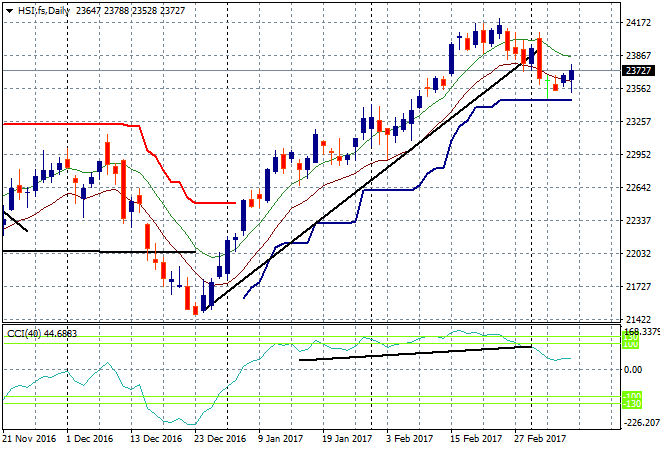The image size is (660, 450).
Task: Click the 19 Jan 2017 date label
Action: click(x=347, y=439)
